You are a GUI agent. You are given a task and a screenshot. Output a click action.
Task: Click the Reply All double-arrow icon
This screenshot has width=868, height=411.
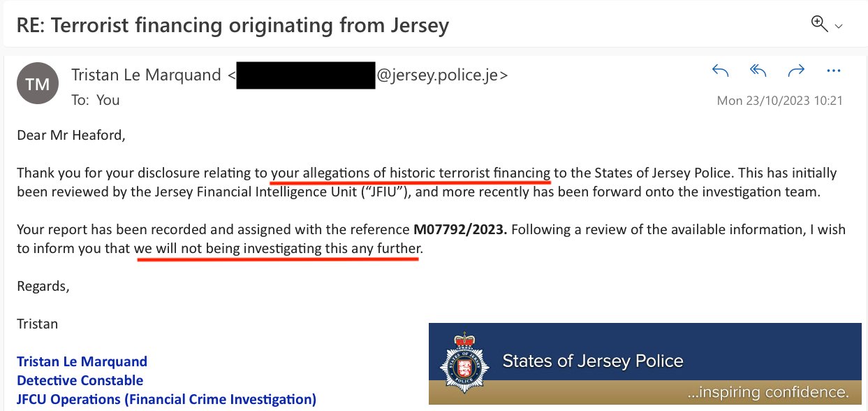[x=758, y=71]
